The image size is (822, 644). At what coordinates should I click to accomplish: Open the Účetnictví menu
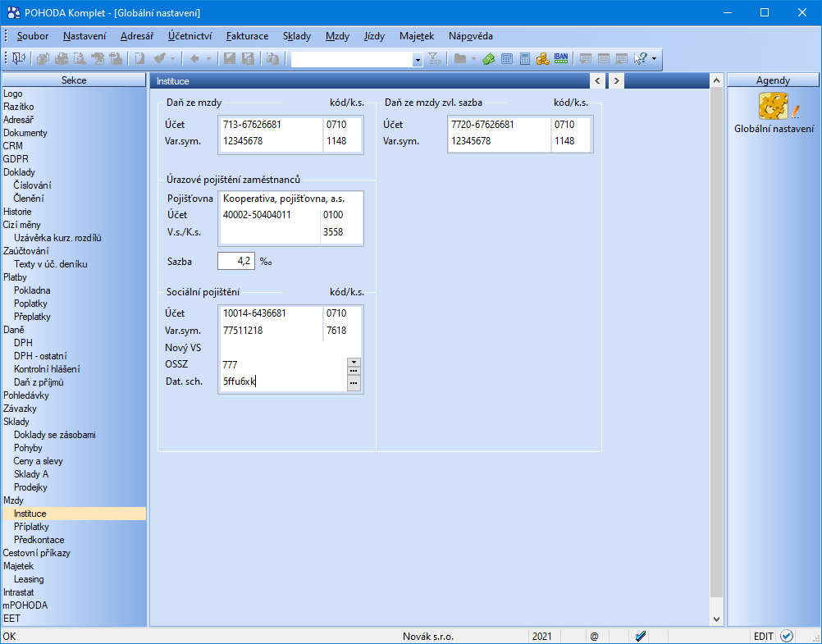click(x=190, y=36)
